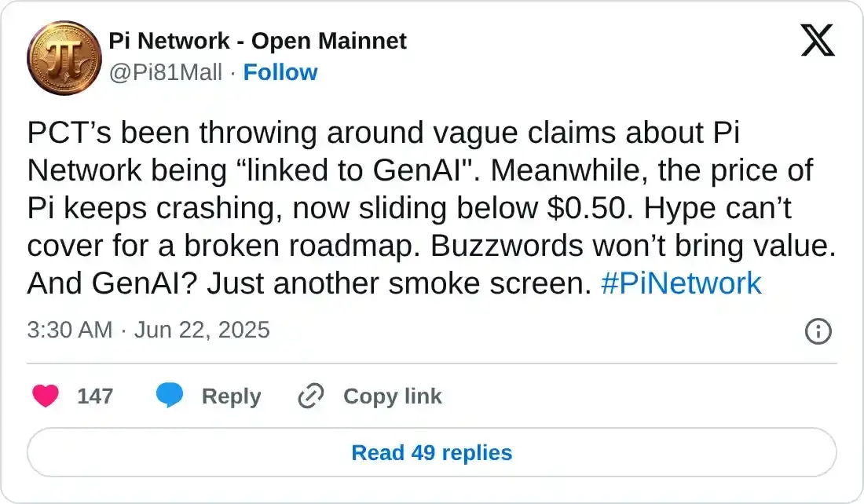Viewport: 864px width, 504px height.
Task: Click the 147 likes count
Action: click(95, 396)
